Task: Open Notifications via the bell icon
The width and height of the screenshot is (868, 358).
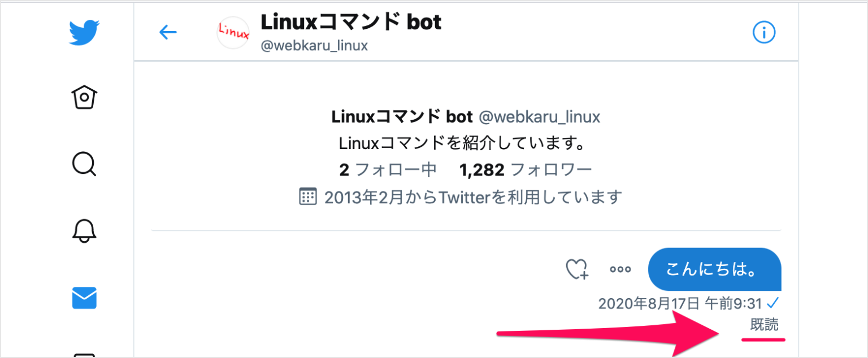Action: click(x=84, y=232)
